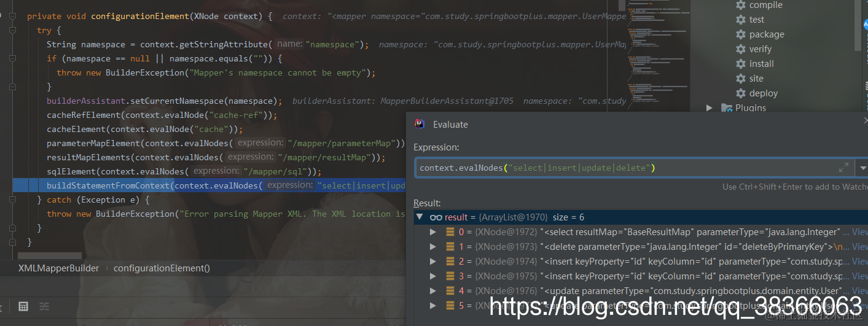
Task: Collapse the result ArrayList@1970 node
Action: click(x=420, y=217)
